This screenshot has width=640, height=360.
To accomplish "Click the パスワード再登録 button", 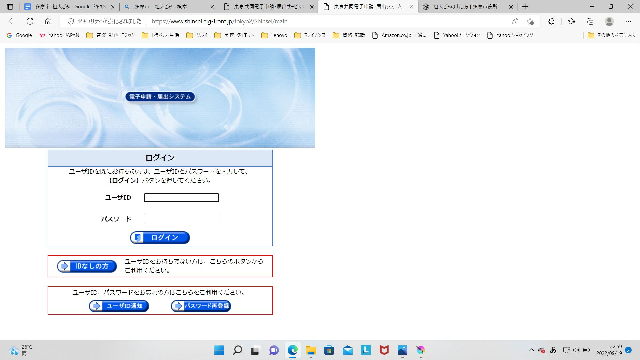I will click(201, 306).
